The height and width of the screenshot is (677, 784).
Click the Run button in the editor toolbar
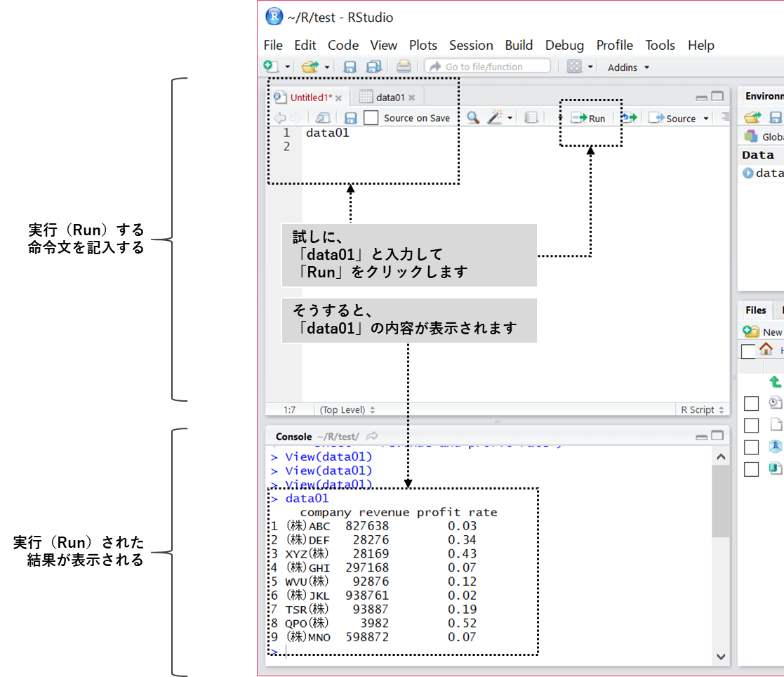pyautogui.click(x=588, y=119)
